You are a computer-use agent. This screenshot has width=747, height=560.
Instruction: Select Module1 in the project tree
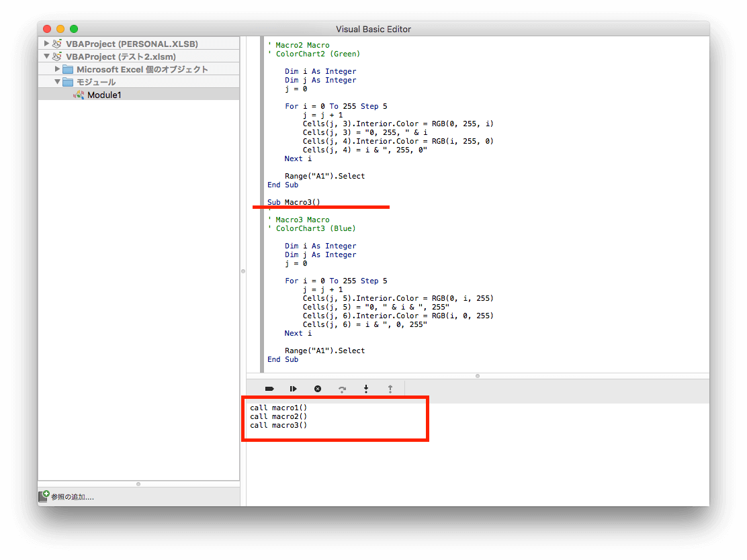[138, 95]
